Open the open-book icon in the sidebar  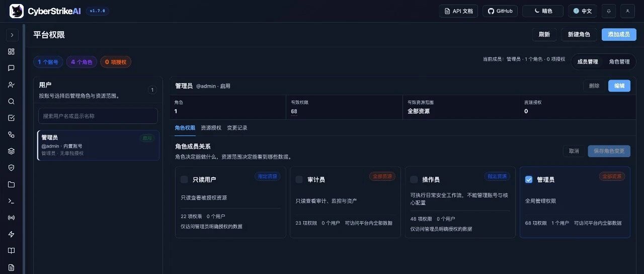[x=12, y=251]
